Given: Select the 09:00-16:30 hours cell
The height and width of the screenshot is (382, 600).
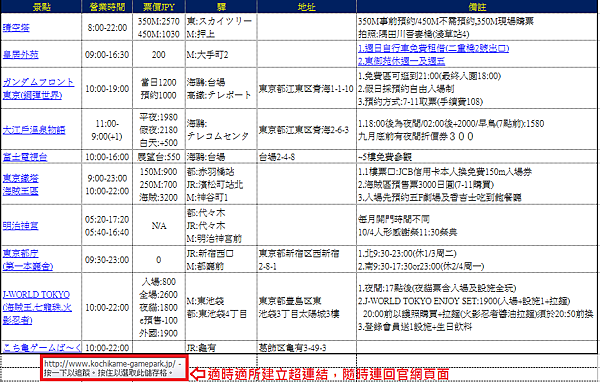Looking at the screenshot, I should [x=107, y=54].
